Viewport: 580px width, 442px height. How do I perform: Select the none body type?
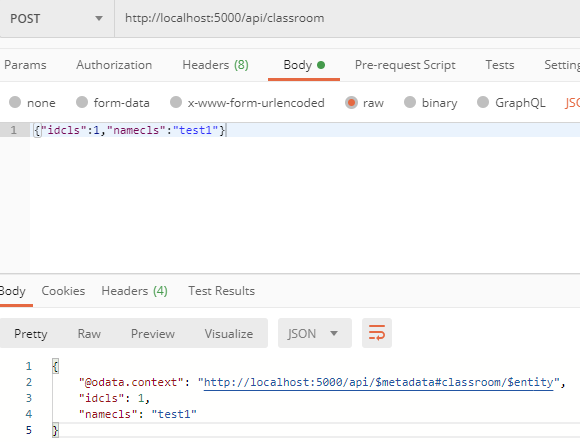click(32, 102)
